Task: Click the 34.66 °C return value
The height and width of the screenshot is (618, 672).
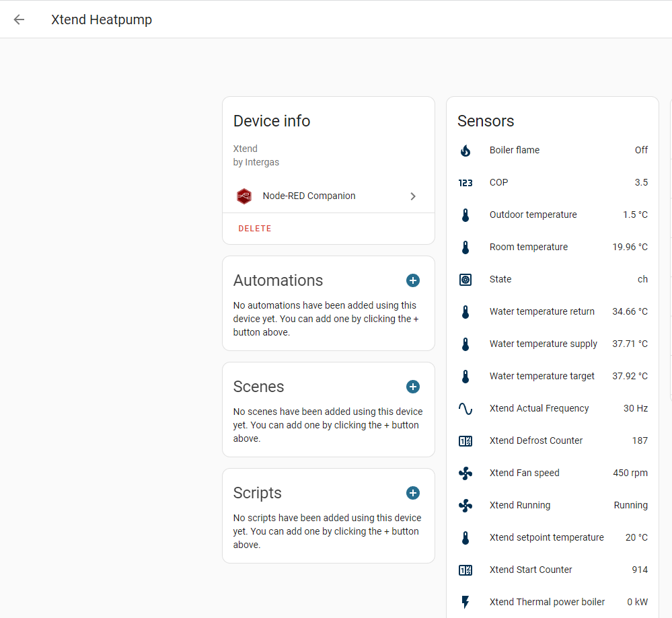Action: point(630,311)
